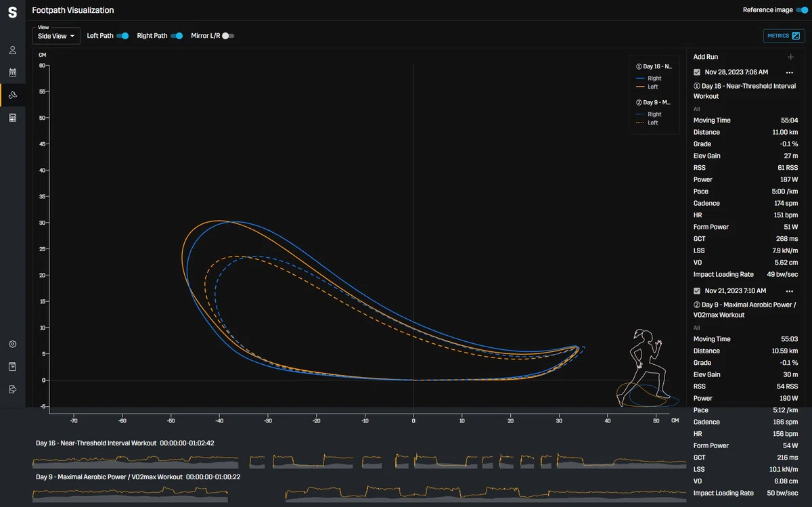Click the 5:00 /km Pace value
Viewport: 812px width, 507px height.
click(786, 192)
